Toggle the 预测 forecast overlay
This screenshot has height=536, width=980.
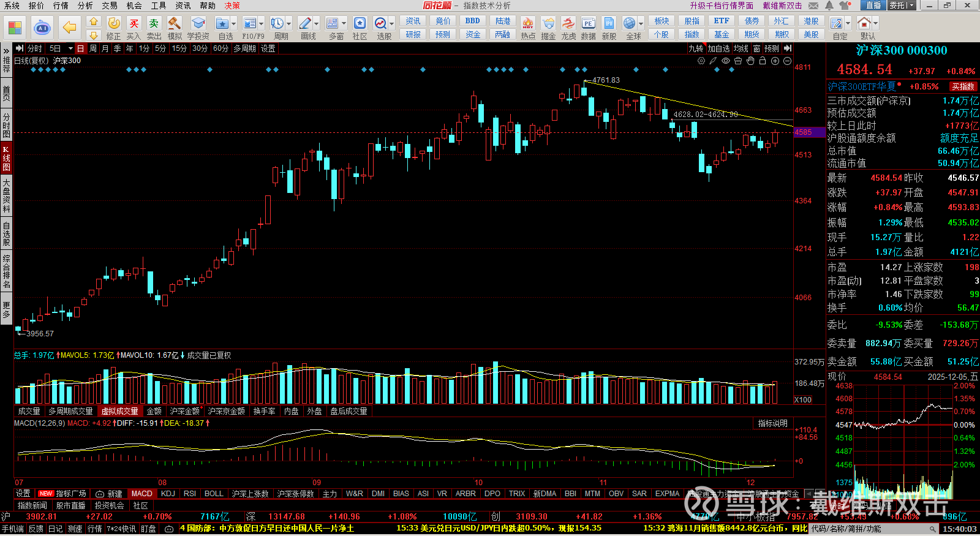(x=772, y=48)
